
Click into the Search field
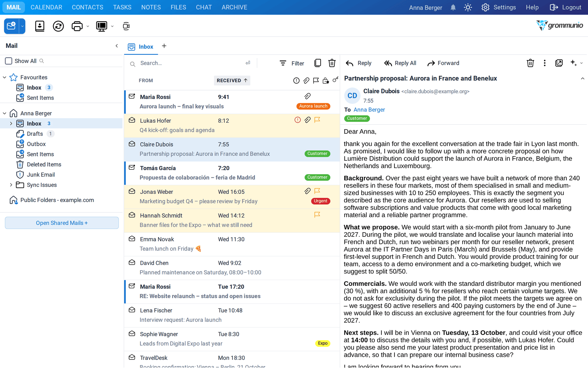(190, 63)
